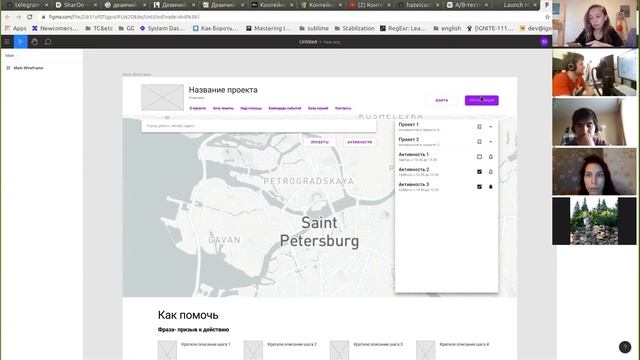Click the purple РЕГИСТРАЦИЯ button
The image size is (640, 360).
pyautogui.click(x=482, y=100)
